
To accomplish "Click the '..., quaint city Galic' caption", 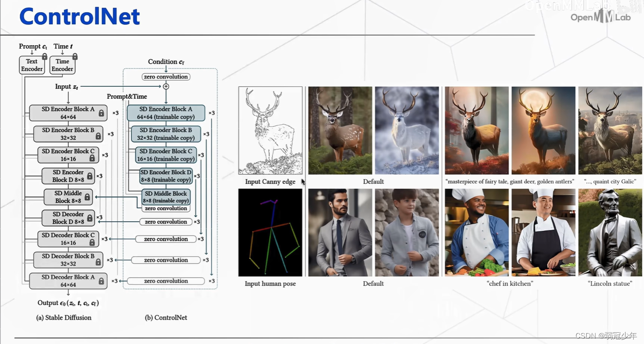I will click(x=610, y=181).
